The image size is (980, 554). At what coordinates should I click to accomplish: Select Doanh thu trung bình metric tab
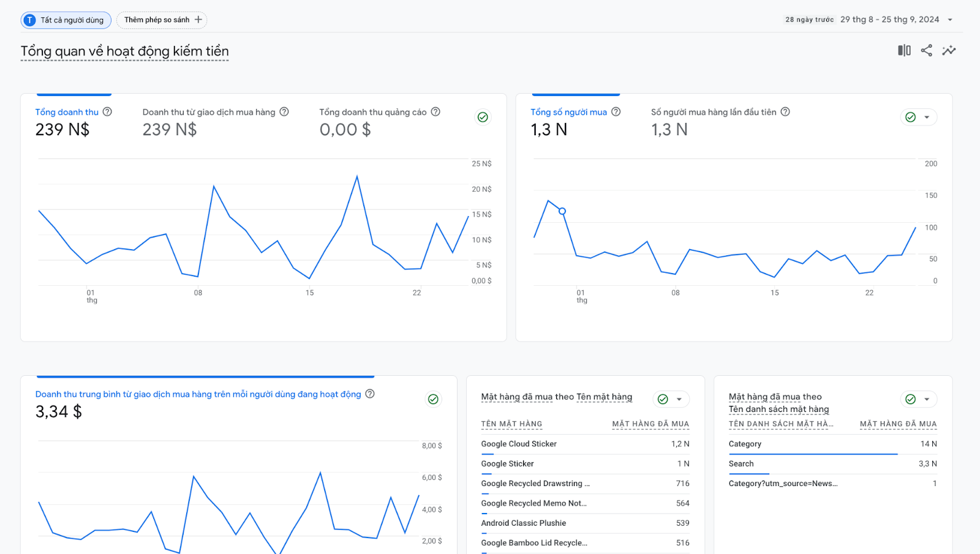(x=205, y=404)
